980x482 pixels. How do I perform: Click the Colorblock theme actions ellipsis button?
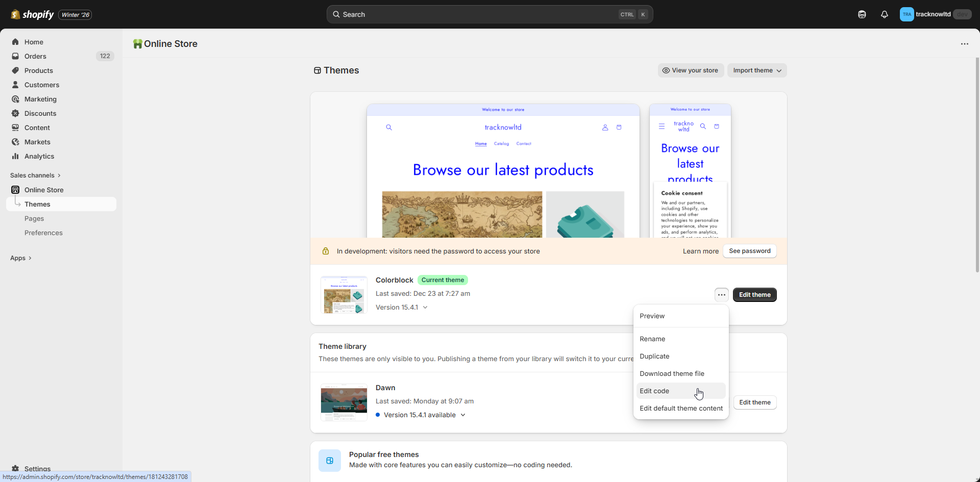pos(721,295)
